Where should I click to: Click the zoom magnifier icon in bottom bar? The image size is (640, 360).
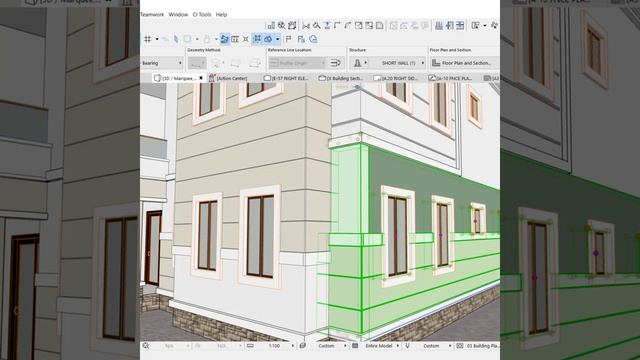click(x=146, y=346)
